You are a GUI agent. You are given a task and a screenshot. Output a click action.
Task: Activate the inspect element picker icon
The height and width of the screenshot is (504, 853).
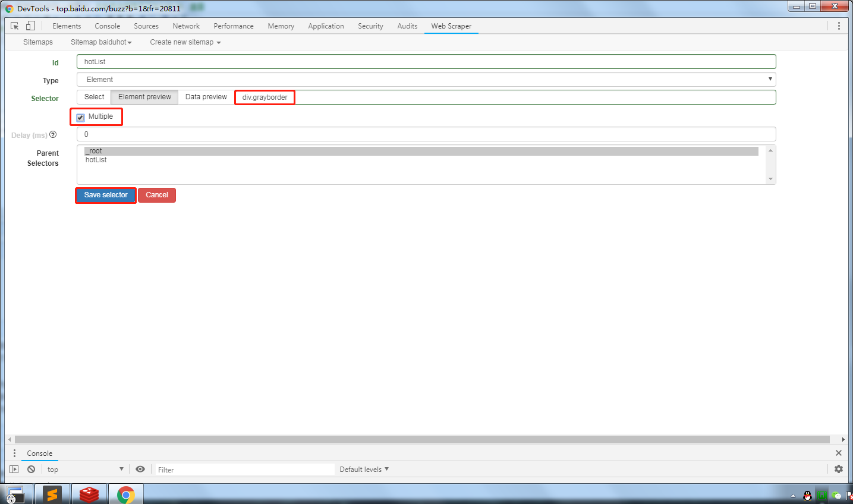15,26
